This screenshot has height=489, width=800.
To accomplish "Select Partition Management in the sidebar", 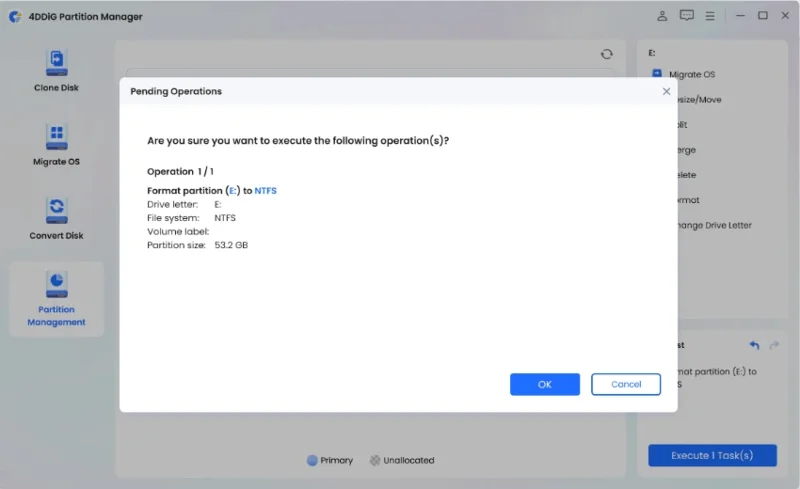I will point(56,299).
